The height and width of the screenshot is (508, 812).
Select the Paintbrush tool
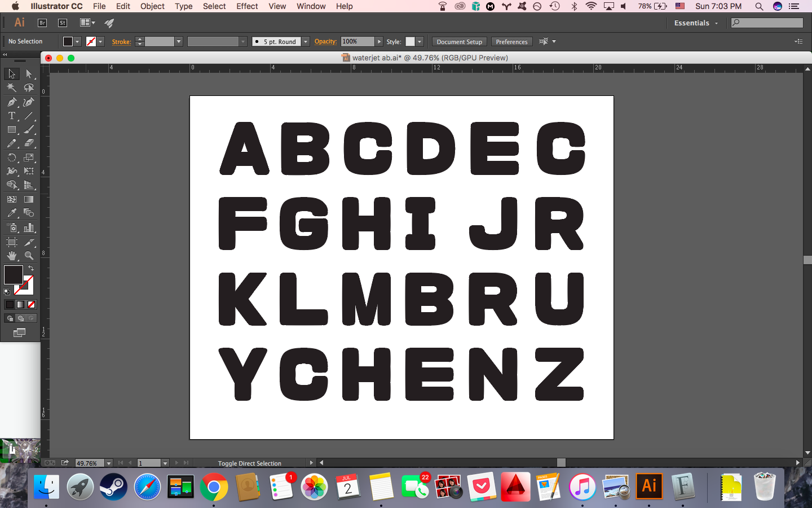point(29,130)
